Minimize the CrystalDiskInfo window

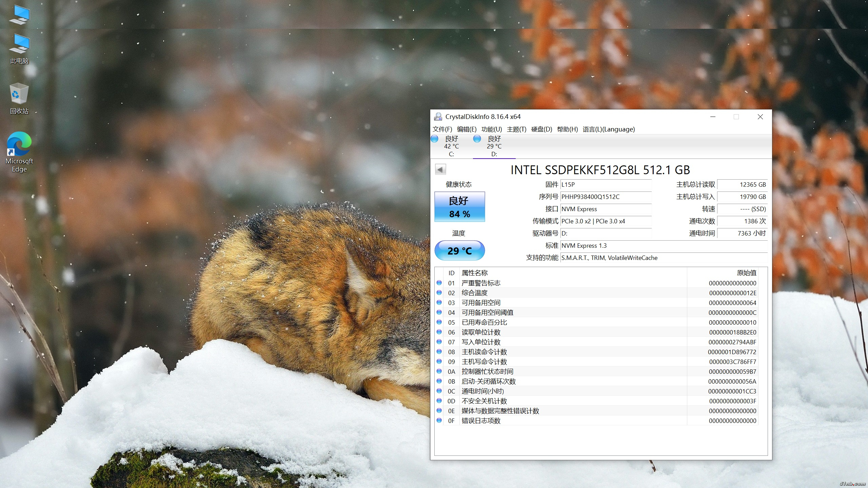(713, 117)
